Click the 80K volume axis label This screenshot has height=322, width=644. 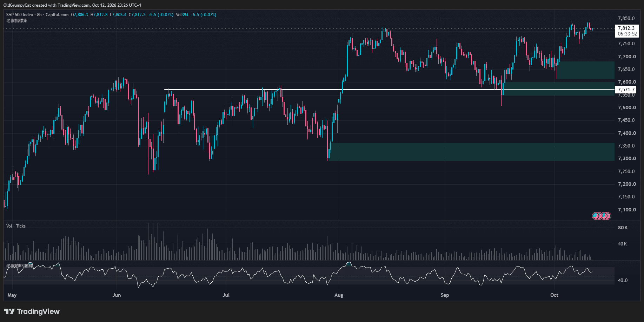(623, 228)
